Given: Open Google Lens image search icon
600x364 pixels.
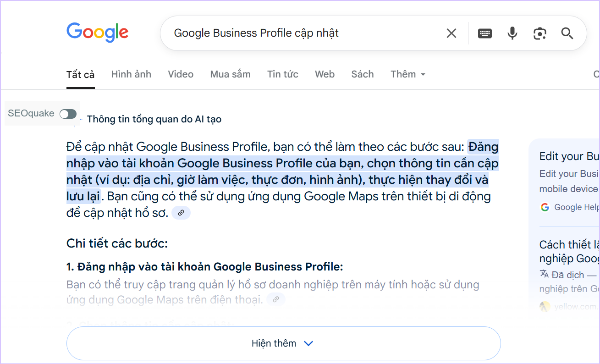Looking at the screenshot, I should coord(540,33).
